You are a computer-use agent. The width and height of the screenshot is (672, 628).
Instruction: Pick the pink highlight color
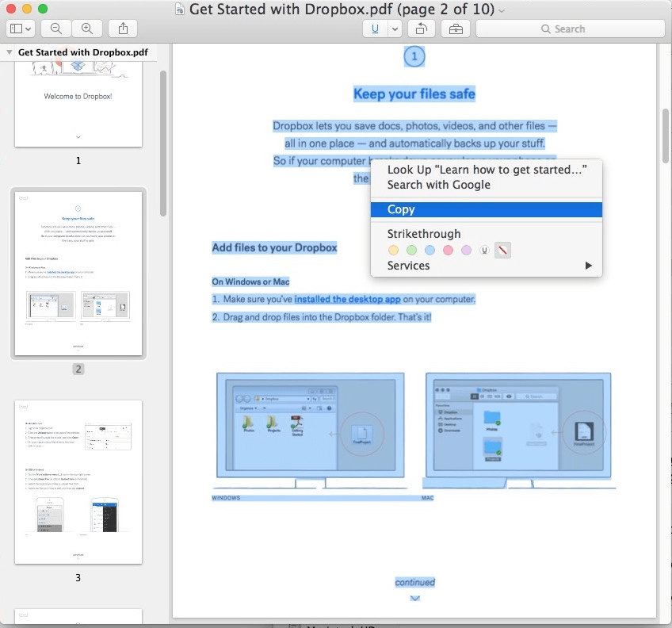(448, 250)
